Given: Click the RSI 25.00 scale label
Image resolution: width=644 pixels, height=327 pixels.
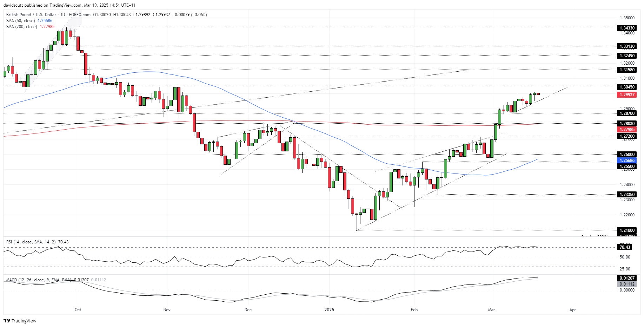Looking at the screenshot, I should click(x=625, y=269).
